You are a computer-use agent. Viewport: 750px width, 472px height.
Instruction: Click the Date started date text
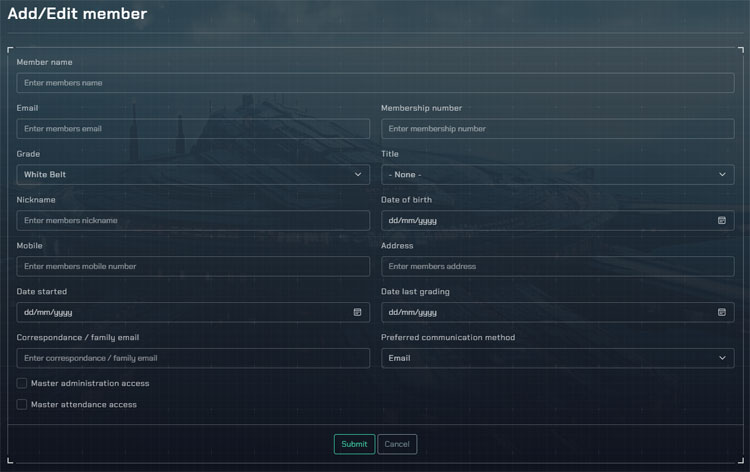coord(48,313)
